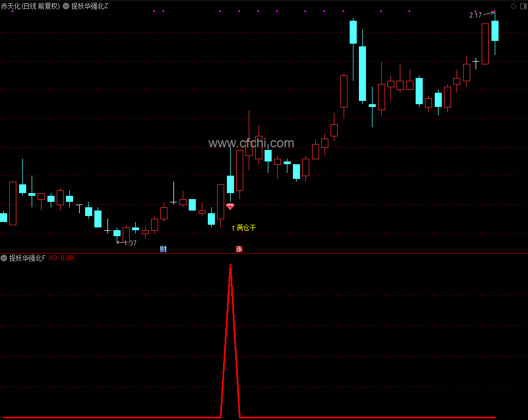Click the blue 财 marker icon
528x420 pixels.
pos(163,249)
